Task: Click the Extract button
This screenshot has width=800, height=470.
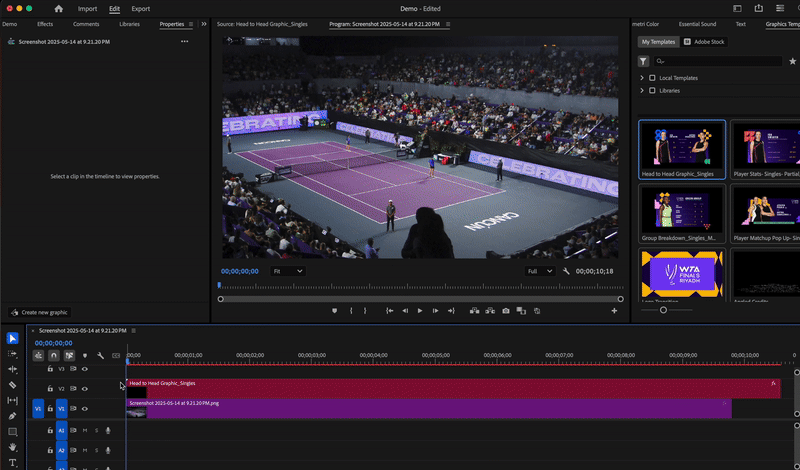Action: point(490,311)
